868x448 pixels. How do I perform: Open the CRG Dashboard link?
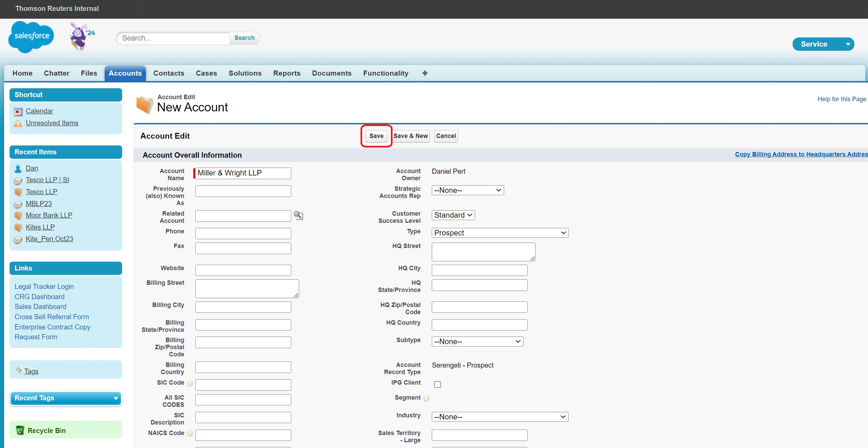coord(40,297)
